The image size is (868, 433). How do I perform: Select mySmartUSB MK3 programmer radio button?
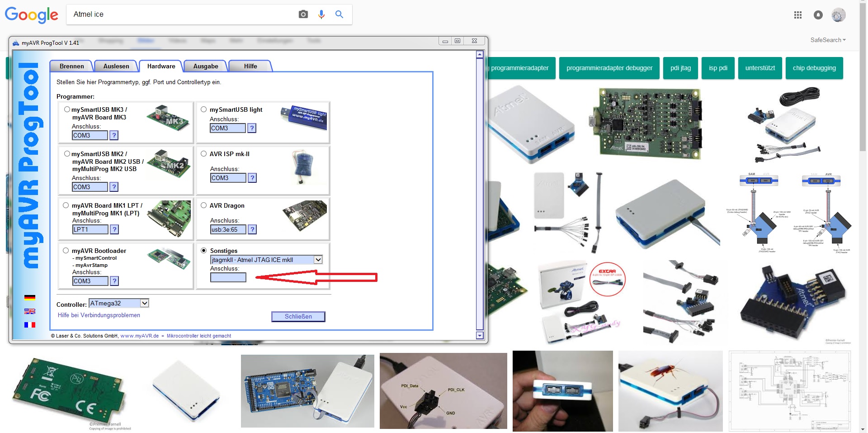pyautogui.click(x=67, y=109)
